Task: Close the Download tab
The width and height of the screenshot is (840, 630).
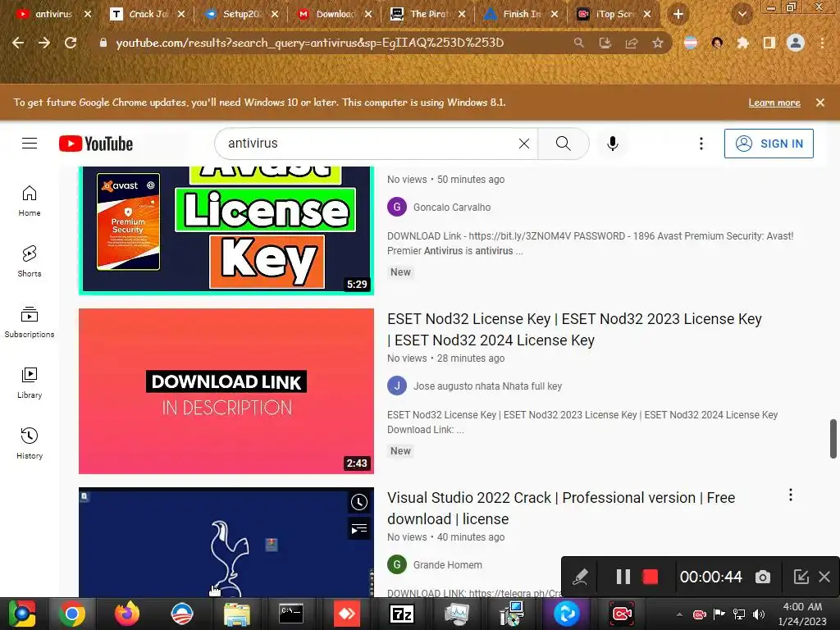Action: (368, 14)
